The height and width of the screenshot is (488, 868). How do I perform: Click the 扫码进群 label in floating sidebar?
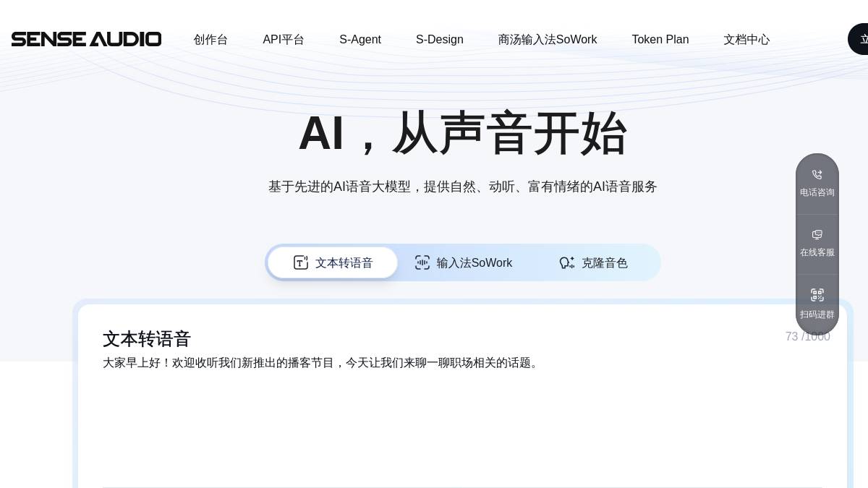pyautogui.click(x=817, y=314)
